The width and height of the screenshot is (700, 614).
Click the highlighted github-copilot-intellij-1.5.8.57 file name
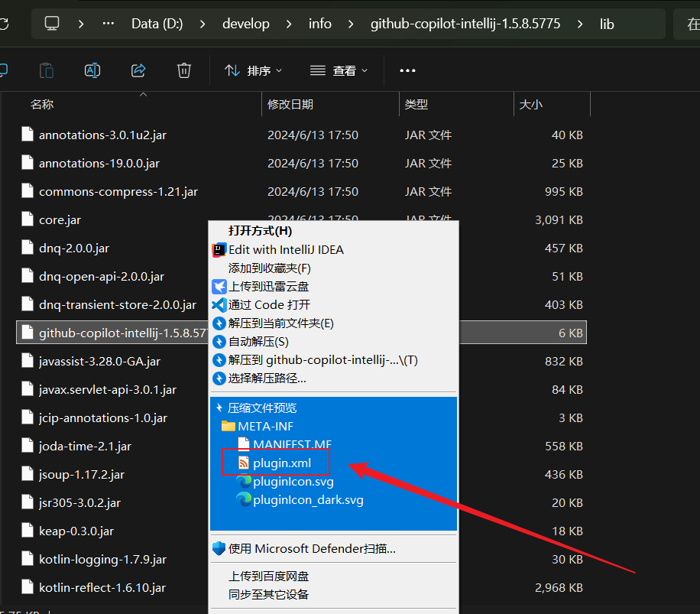tap(123, 333)
